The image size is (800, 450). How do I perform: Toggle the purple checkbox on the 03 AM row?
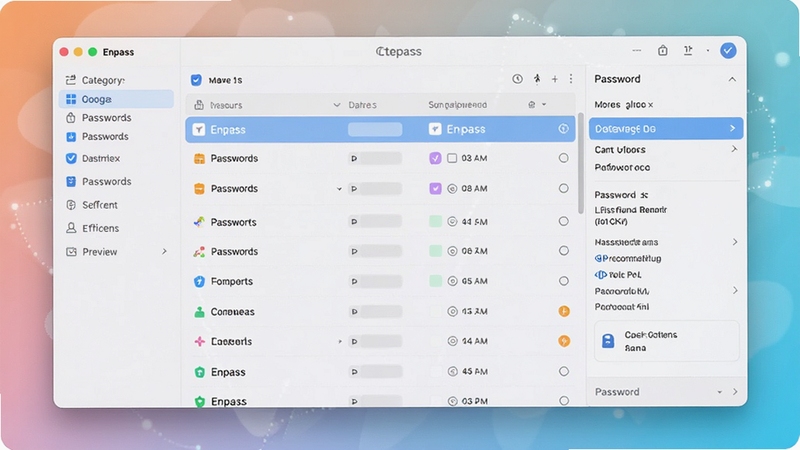coord(435,158)
